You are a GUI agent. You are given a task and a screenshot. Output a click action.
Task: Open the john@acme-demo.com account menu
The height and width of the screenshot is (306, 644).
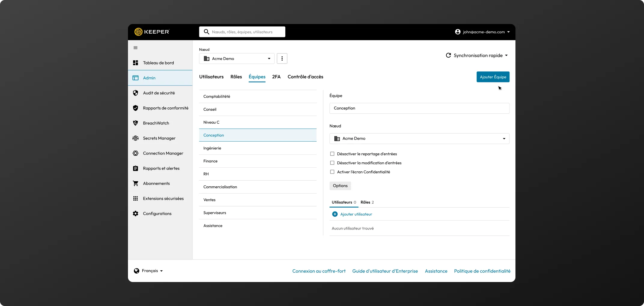click(x=482, y=32)
